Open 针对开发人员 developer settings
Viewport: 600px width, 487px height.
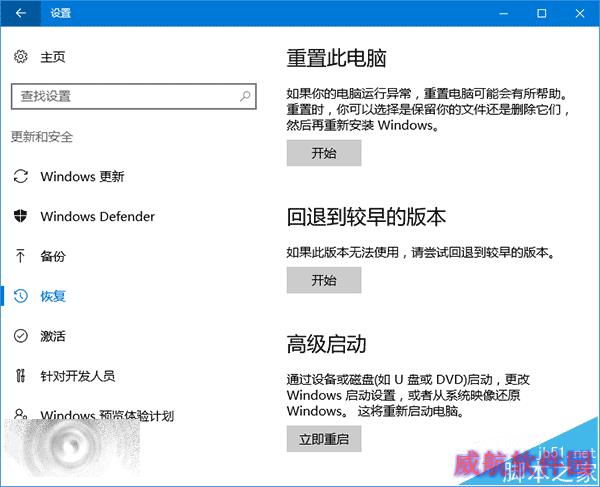(x=78, y=376)
